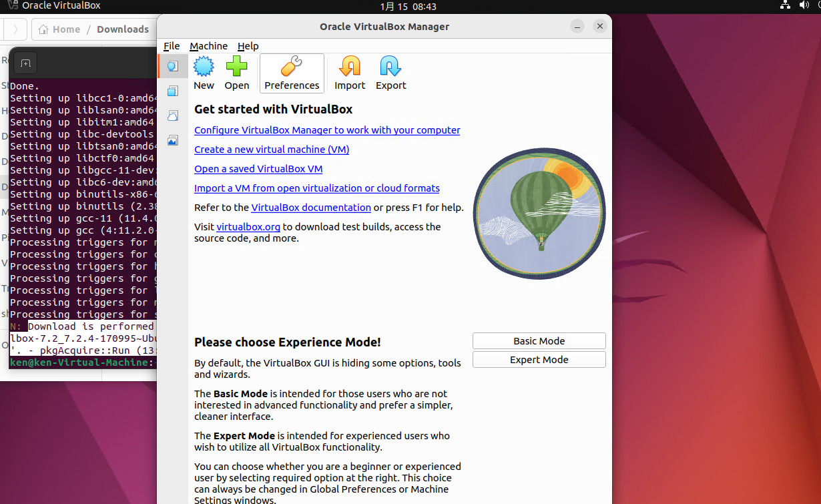This screenshot has width=821, height=504.
Task: Choose Basic Mode experience
Action: pyautogui.click(x=539, y=340)
